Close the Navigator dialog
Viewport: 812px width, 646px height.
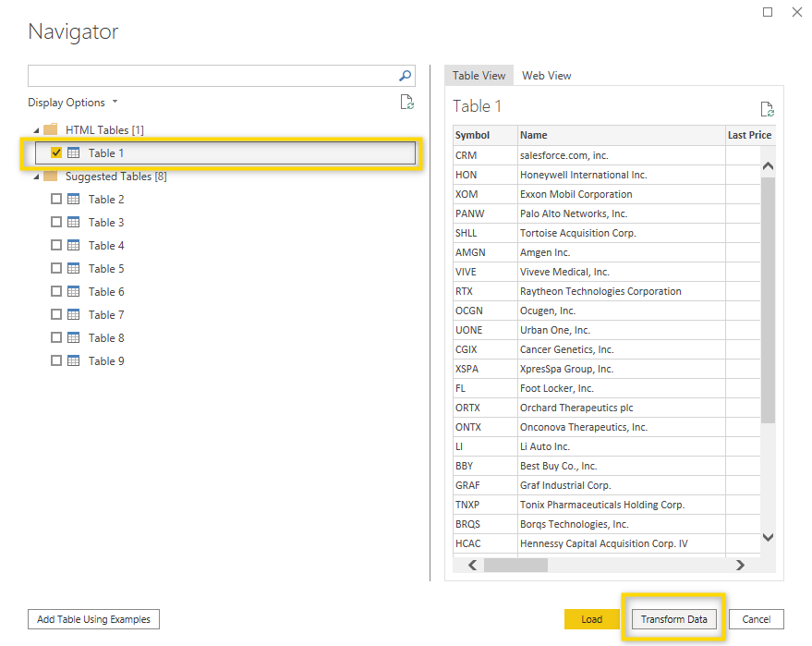point(797,12)
